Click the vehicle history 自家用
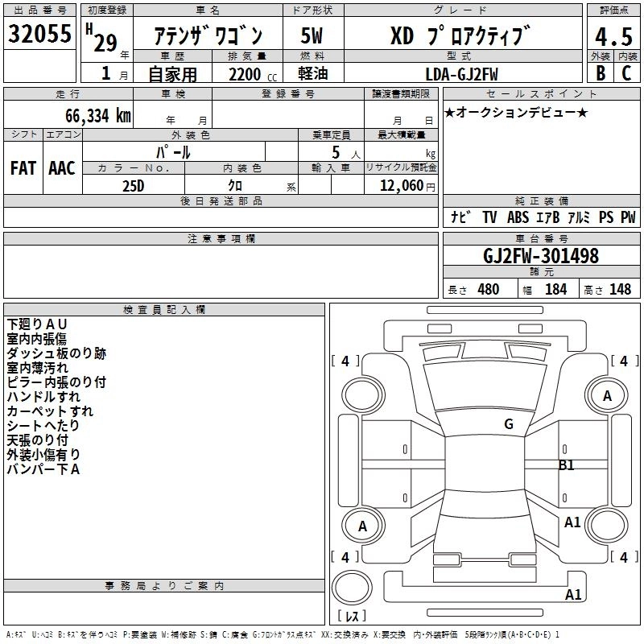 pos(172,74)
